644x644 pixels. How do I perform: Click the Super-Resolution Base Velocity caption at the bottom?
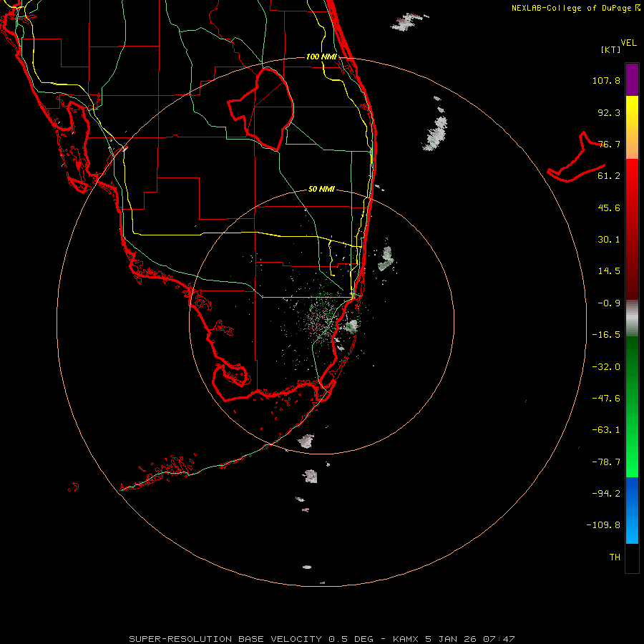[x=321, y=639]
